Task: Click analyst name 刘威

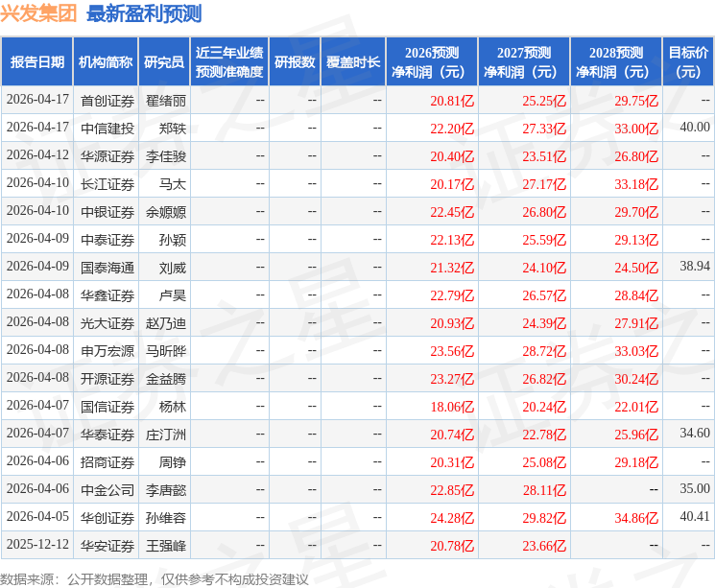Action: pyautogui.click(x=173, y=268)
